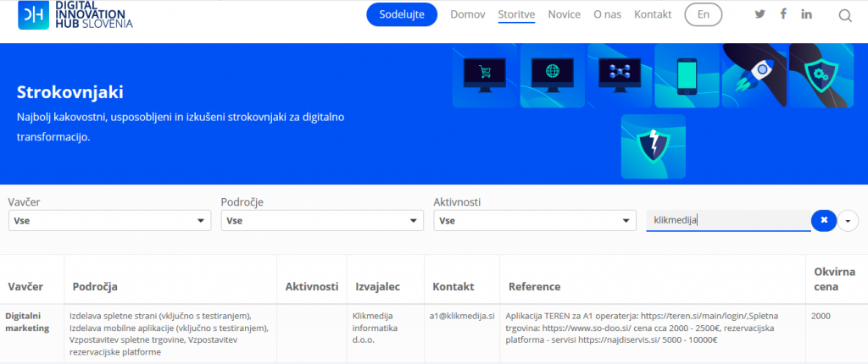868x364 pixels.
Task: Open the Področje dropdown filter
Action: click(322, 221)
